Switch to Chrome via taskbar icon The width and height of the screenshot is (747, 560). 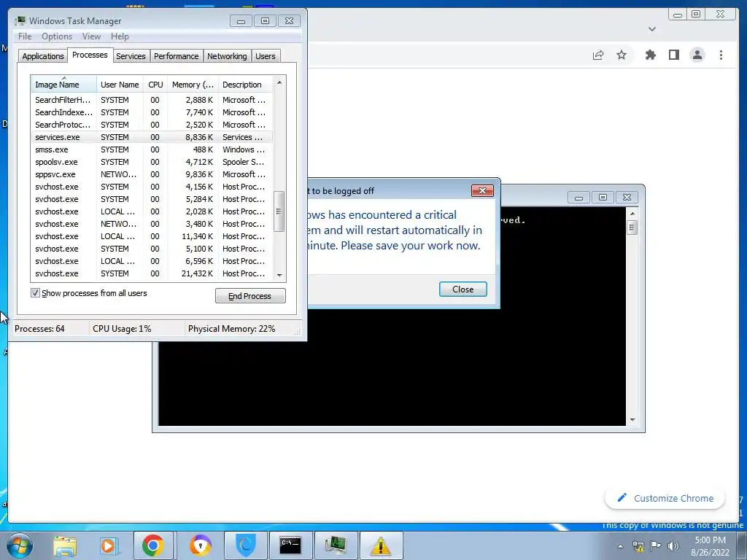pos(152,545)
